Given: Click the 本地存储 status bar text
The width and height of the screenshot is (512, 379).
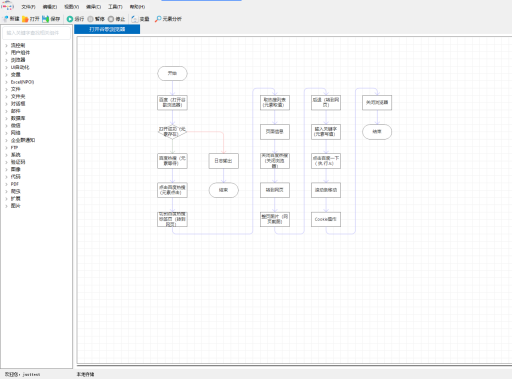Looking at the screenshot, I should [x=86, y=375].
